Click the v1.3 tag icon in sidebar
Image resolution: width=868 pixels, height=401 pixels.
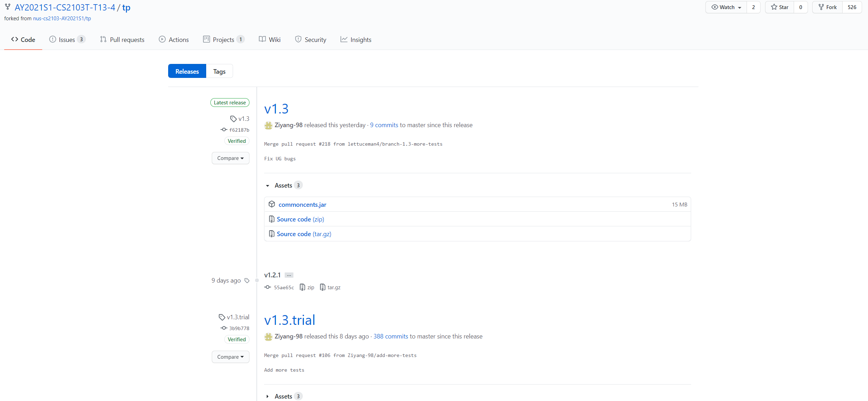click(233, 119)
